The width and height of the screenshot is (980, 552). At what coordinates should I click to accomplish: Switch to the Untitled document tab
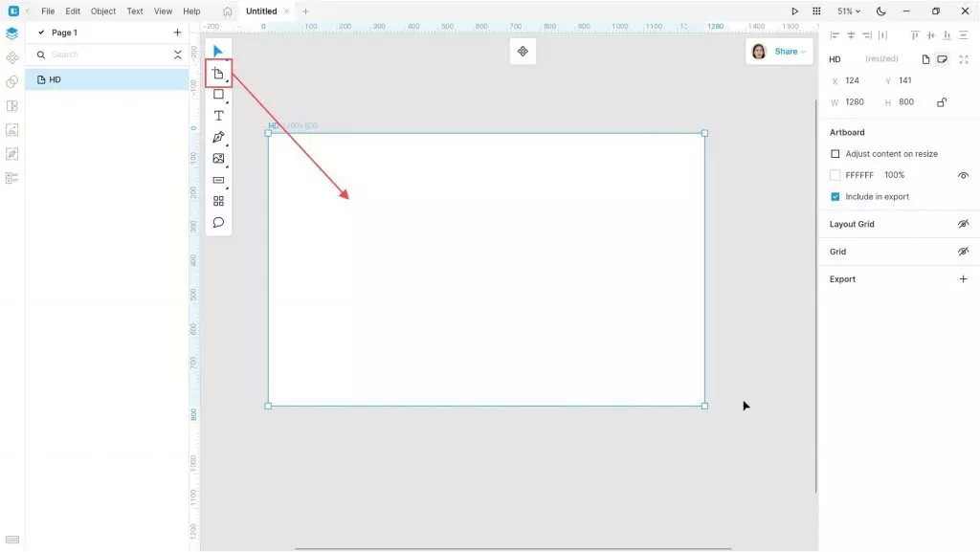[x=261, y=11]
